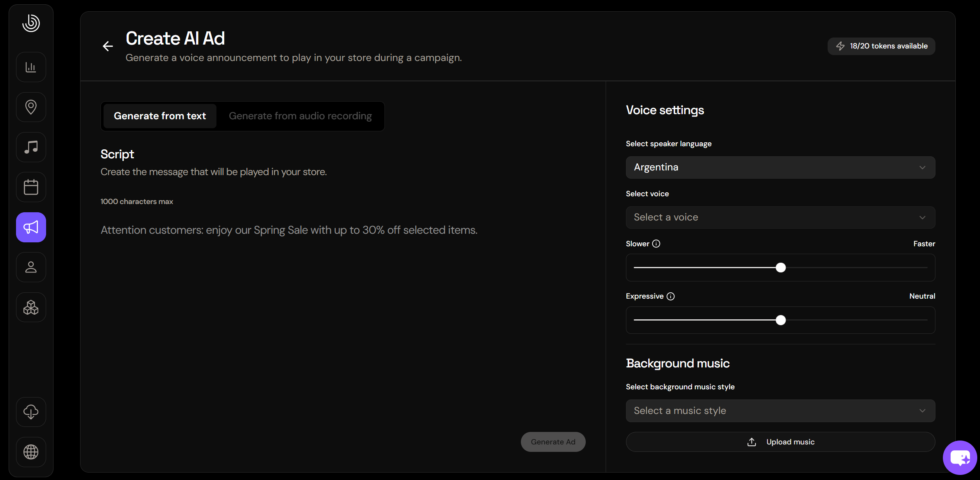Click the Expressive info icon
The height and width of the screenshot is (480, 980).
[x=671, y=296]
